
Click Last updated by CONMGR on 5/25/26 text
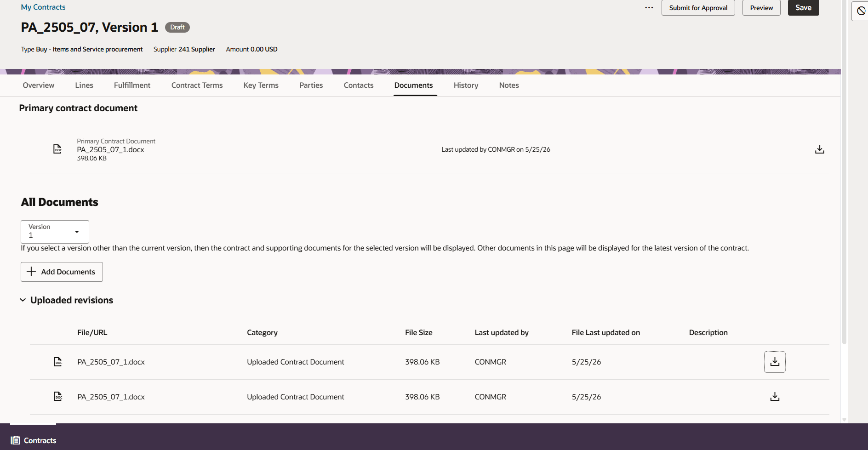click(x=496, y=150)
